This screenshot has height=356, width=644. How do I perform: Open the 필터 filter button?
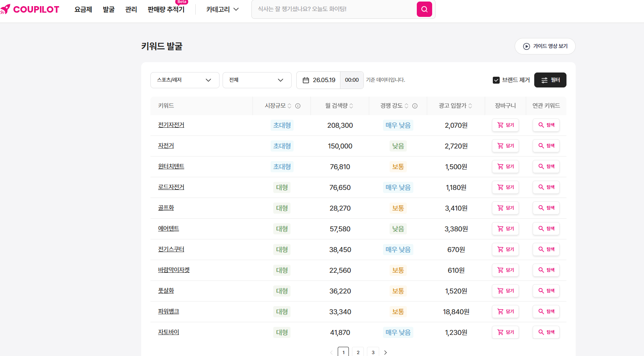click(x=550, y=80)
